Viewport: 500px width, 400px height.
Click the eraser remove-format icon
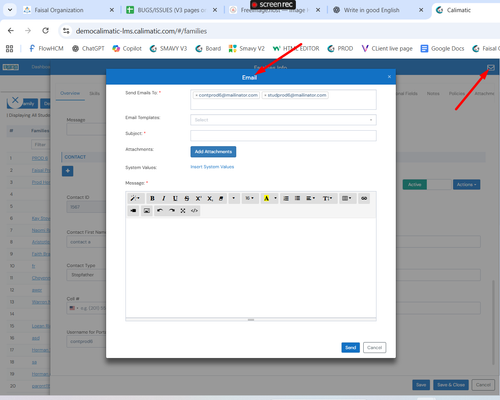pyautogui.click(x=221, y=198)
